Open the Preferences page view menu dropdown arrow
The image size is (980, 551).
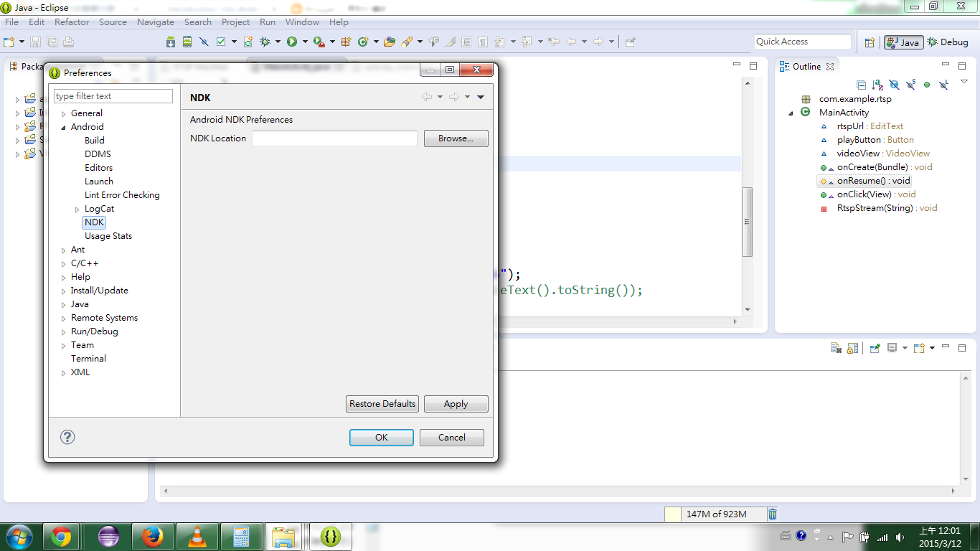point(481,97)
